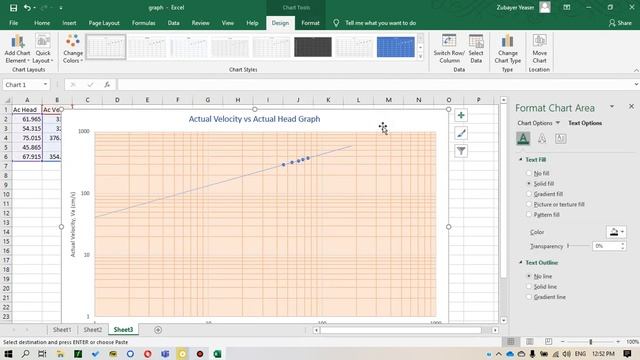Click the Move Chart button
The width and height of the screenshot is (640, 360).
click(539, 49)
